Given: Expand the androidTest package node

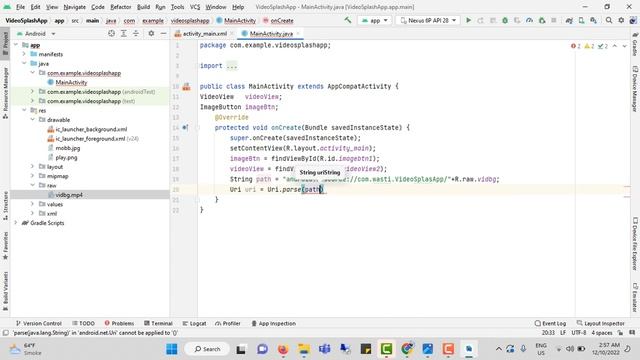Looking at the screenshot, I should pyautogui.click(x=33, y=91).
